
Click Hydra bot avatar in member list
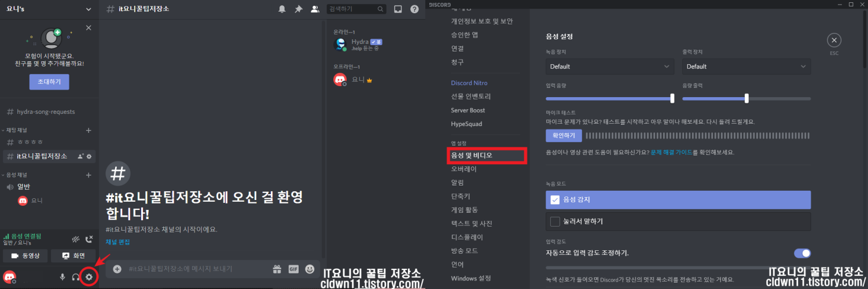point(340,45)
